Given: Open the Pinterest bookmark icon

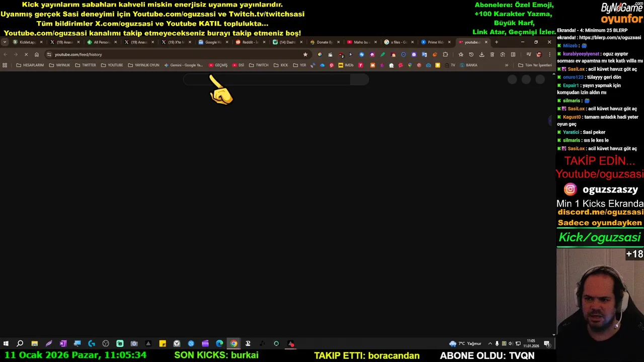Looking at the screenshot, I should 331,65.
